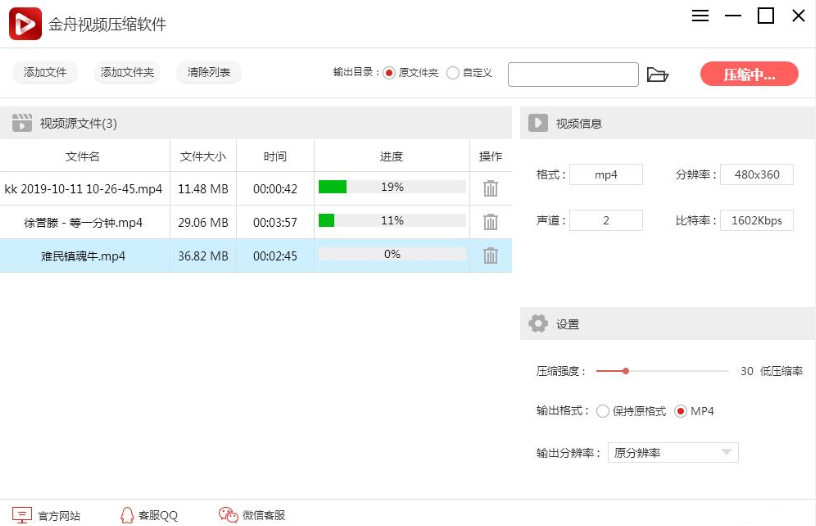816x526 pixels.
Task: Select the 自定义 output directory radio button
Action: point(453,73)
